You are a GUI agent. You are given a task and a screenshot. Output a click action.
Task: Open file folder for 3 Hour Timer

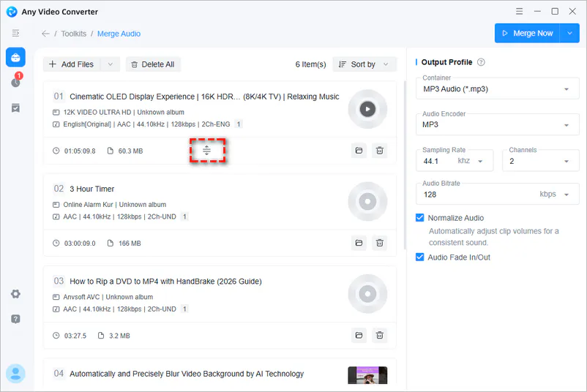(359, 243)
